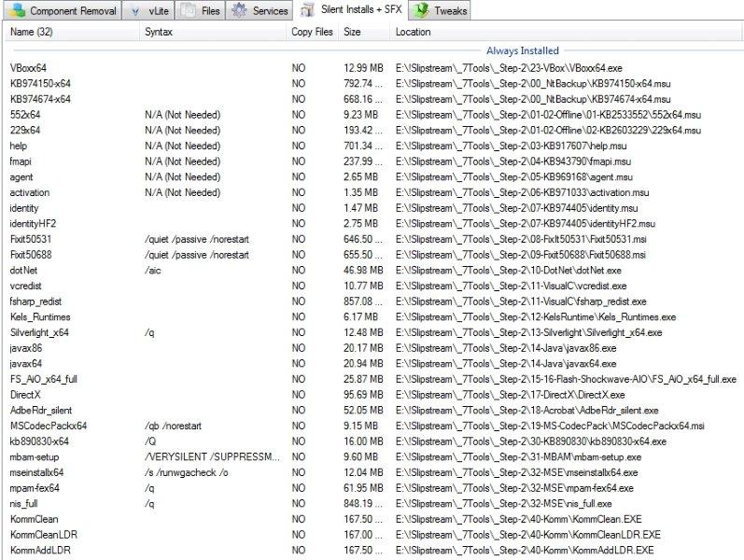The height and width of the screenshot is (560, 744).
Task: Select the DirectX entry in list
Action: pyautogui.click(x=28, y=395)
